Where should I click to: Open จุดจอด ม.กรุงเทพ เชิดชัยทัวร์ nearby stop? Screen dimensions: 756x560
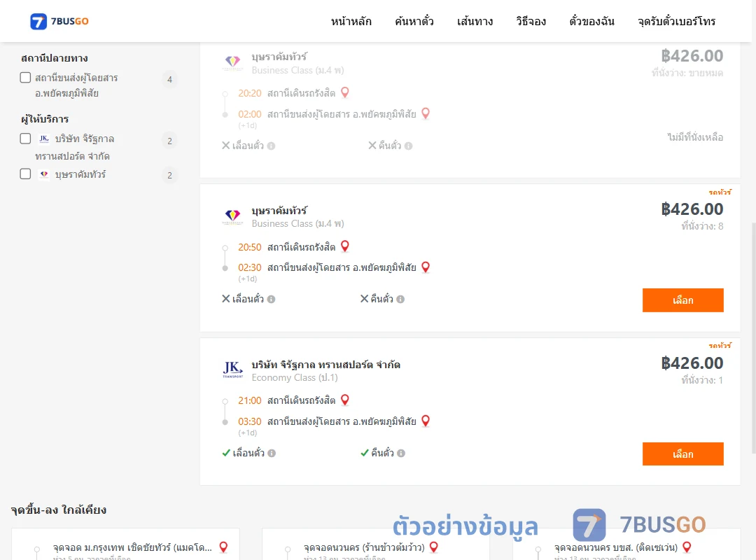point(132,547)
